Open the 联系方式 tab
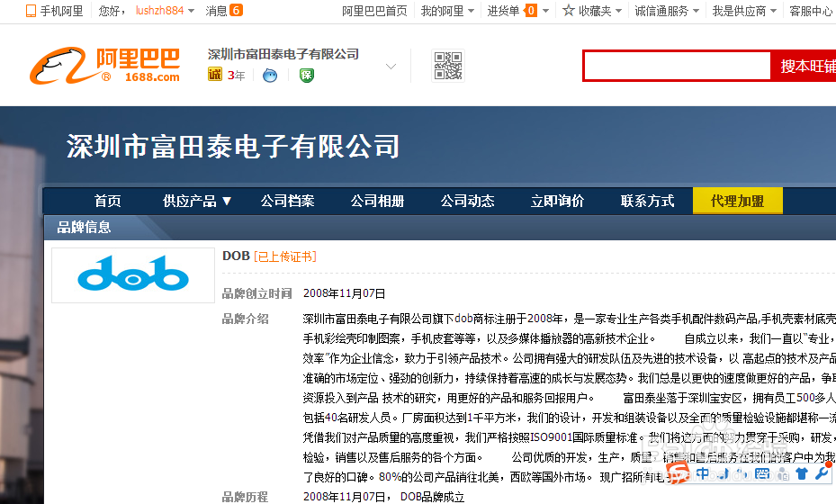Screen dimensions: 836x504 pos(648,201)
